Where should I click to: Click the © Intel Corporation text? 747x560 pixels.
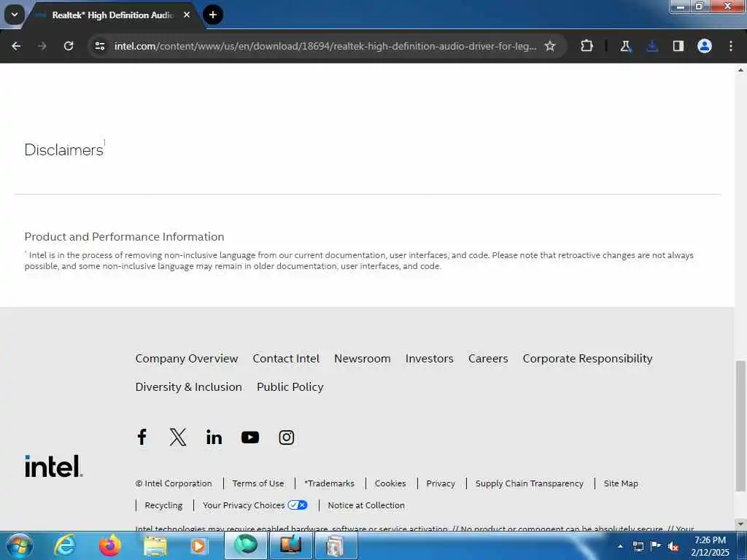click(174, 483)
